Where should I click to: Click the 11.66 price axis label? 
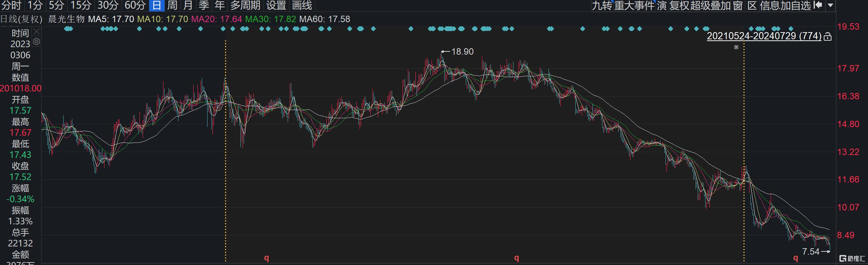click(x=848, y=179)
